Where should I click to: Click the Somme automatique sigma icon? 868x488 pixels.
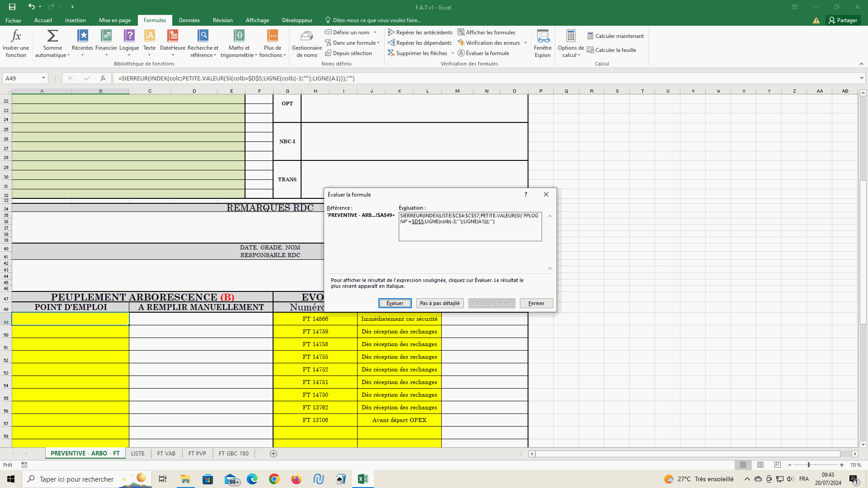(x=52, y=36)
